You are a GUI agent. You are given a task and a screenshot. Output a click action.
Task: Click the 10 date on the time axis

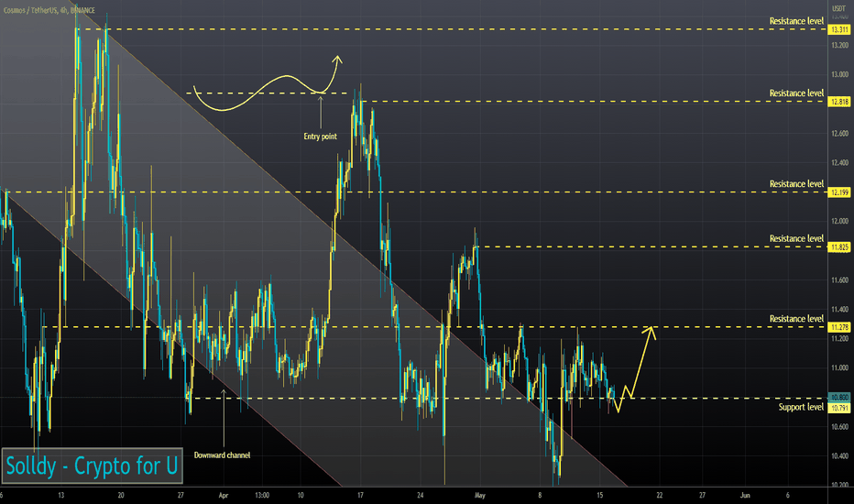[301, 495]
